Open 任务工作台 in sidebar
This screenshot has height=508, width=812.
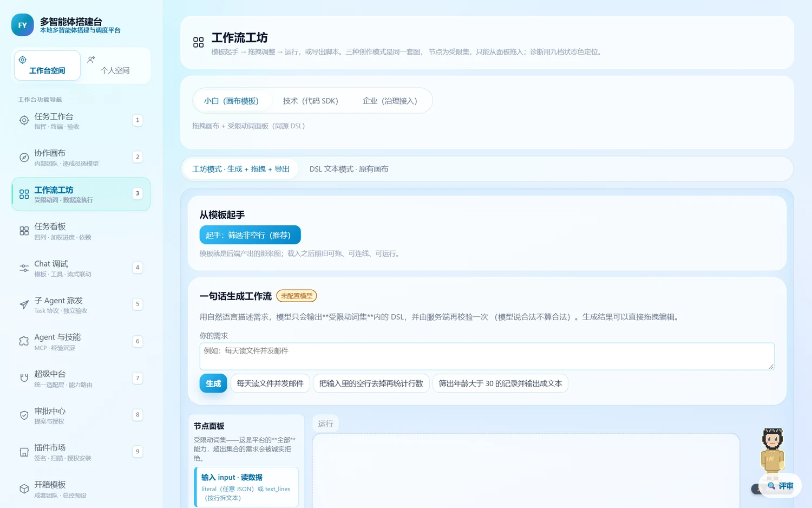tap(81, 120)
